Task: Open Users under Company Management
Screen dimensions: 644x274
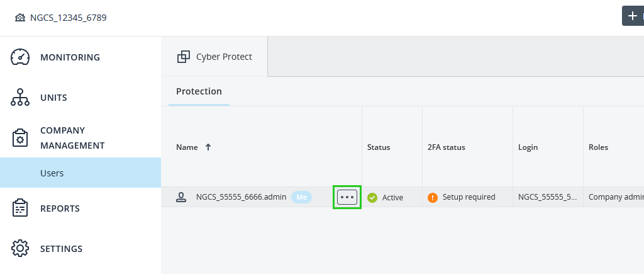Action: click(52, 173)
